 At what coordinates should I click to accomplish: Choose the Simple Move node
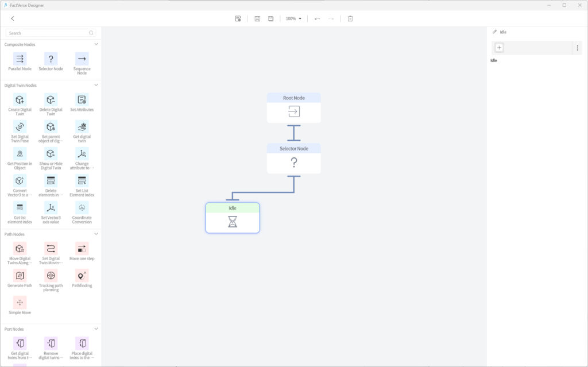coord(20,303)
